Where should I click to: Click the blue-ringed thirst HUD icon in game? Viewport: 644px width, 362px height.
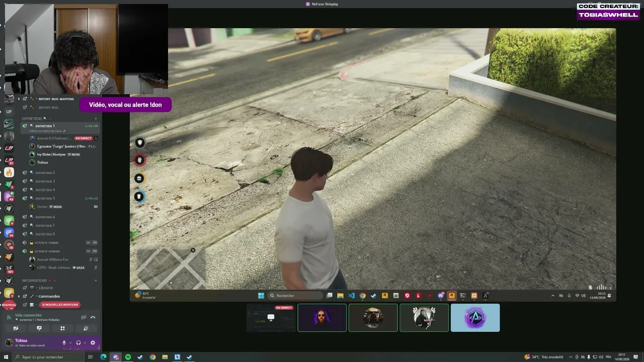(x=139, y=197)
